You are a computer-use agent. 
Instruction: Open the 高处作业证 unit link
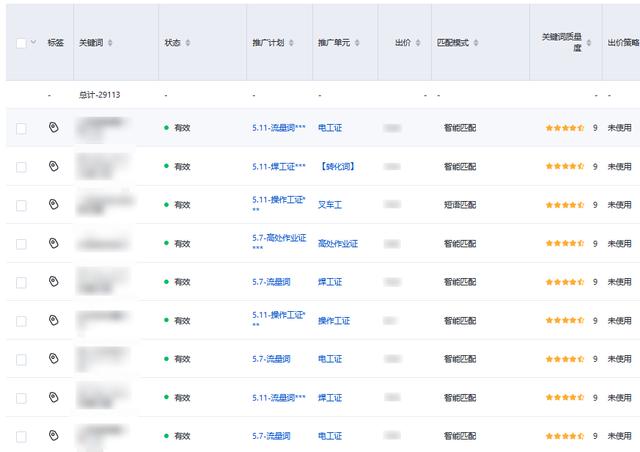[x=338, y=244]
